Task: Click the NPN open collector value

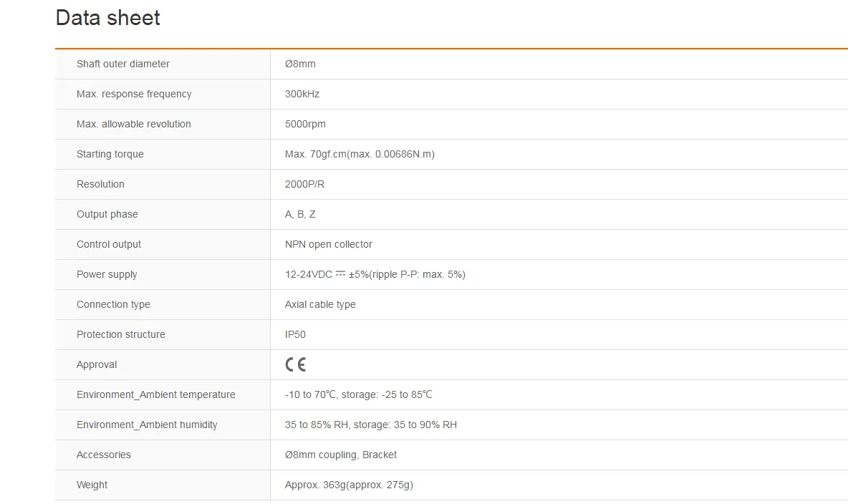Action: (x=328, y=244)
